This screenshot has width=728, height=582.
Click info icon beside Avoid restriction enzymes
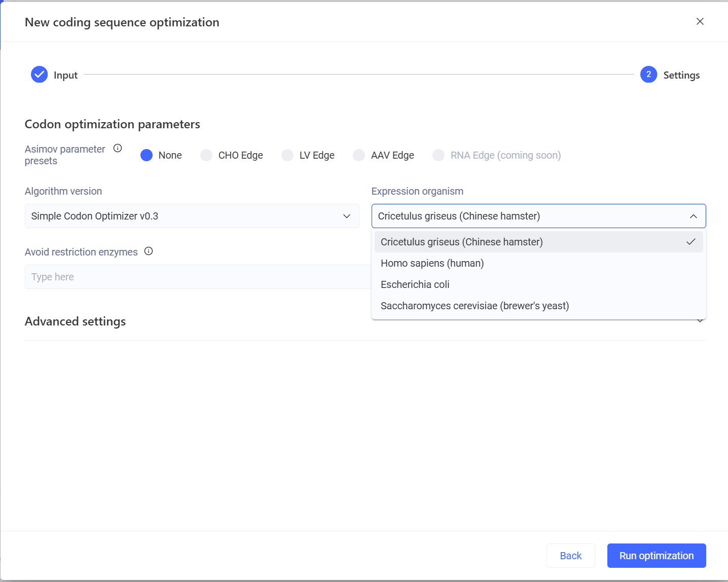(x=149, y=251)
